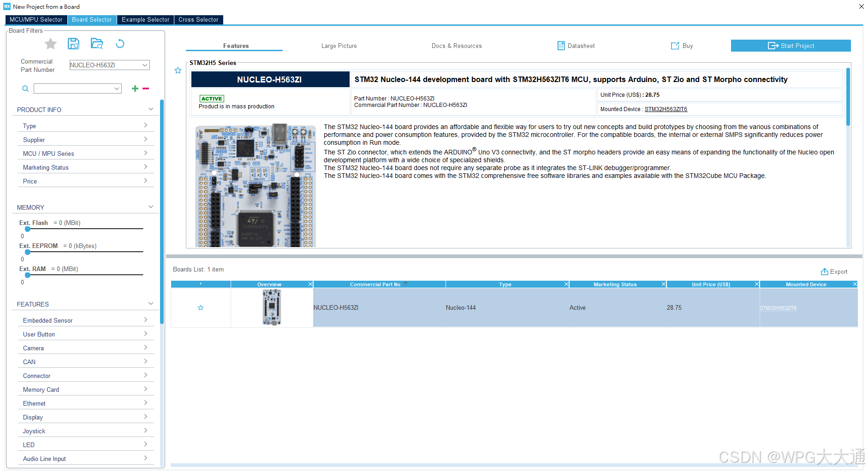This screenshot has height=472, width=868.
Task: Expand the User Button filter
Action: click(146, 334)
